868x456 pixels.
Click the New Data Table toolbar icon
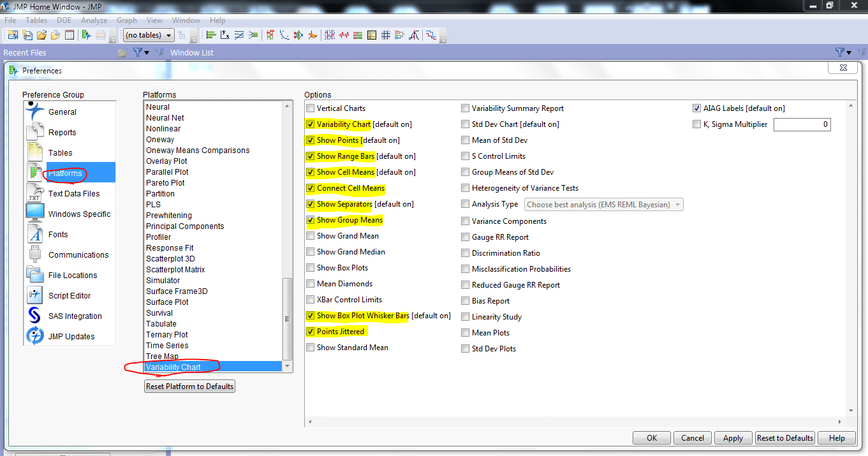pyautogui.click(x=13, y=35)
